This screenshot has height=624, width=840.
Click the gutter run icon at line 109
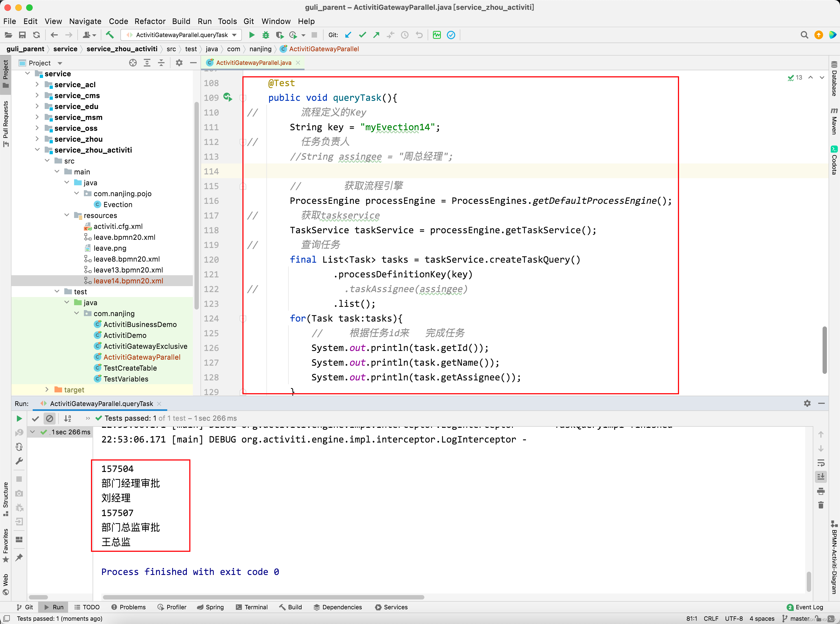pyautogui.click(x=227, y=97)
